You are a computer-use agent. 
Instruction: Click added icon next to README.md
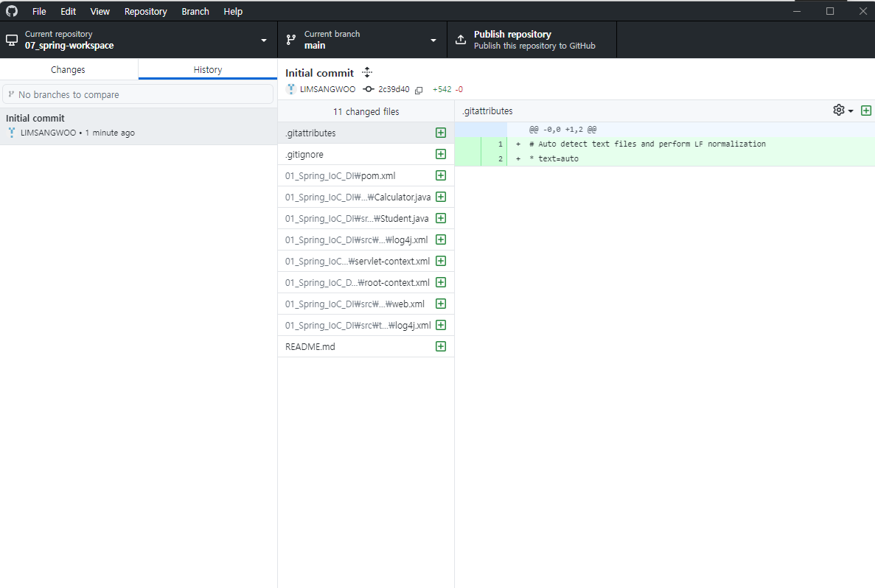click(x=441, y=346)
